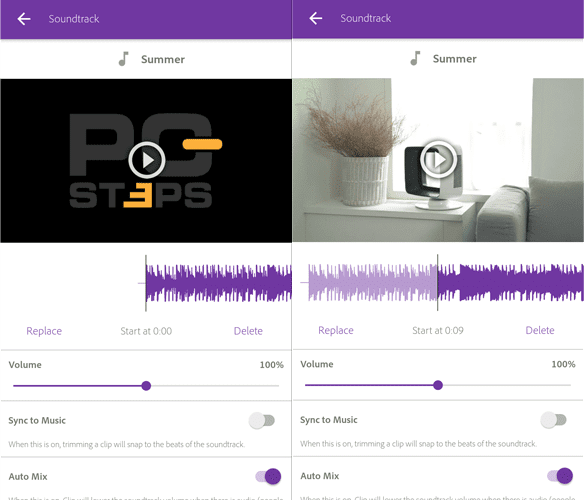The width and height of the screenshot is (584, 500).
Task: Go back using right screen's back arrow
Action: pyautogui.click(x=315, y=18)
